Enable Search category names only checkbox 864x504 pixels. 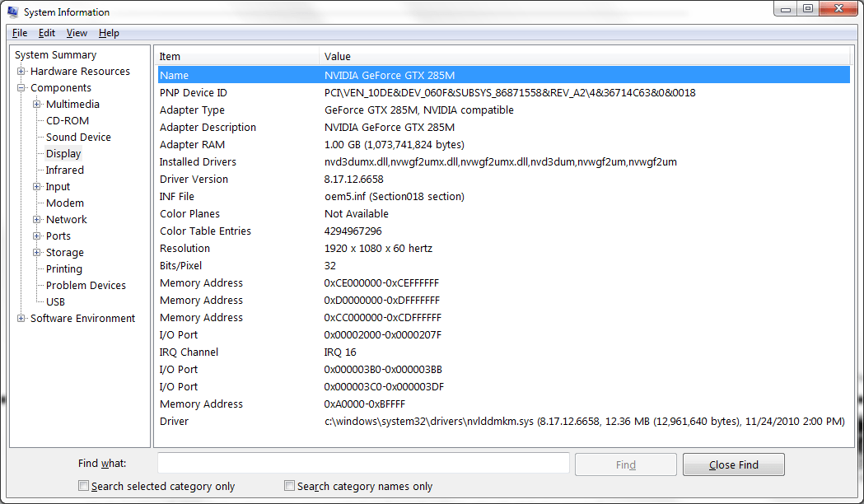point(289,486)
